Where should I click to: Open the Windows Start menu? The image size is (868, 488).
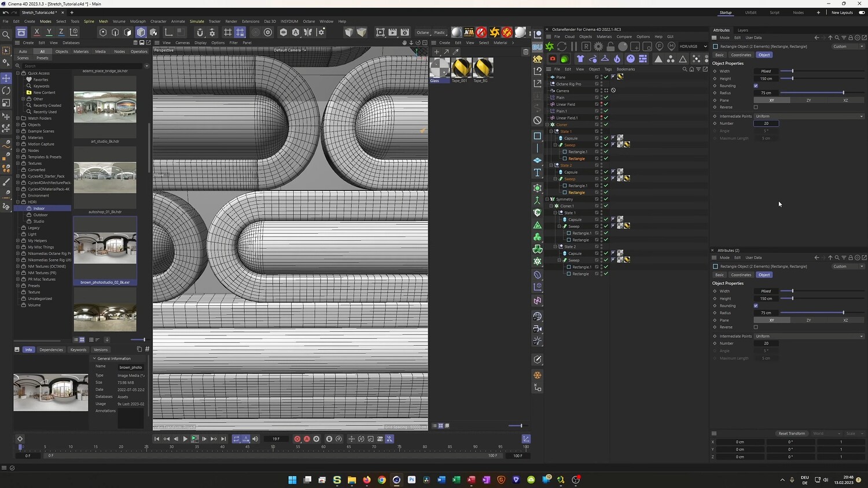coord(292,479)
